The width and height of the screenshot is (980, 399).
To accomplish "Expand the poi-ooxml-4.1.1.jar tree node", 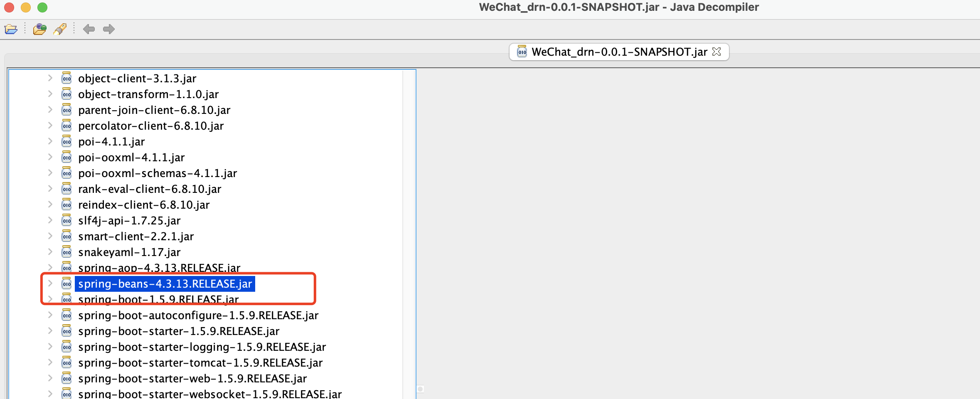I will tap(50, 157).
